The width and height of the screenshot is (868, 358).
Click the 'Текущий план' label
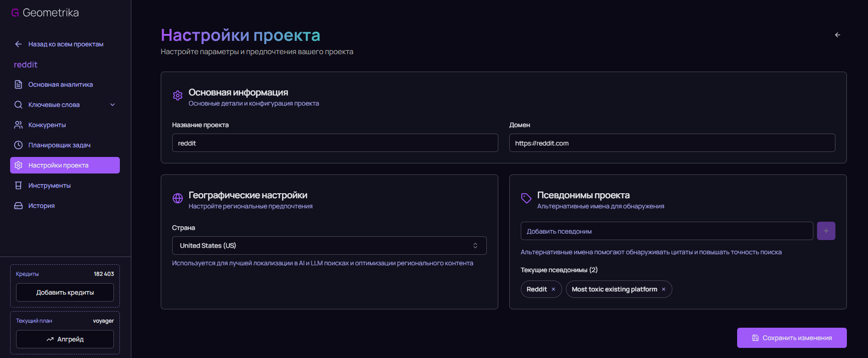pos(34,321)
